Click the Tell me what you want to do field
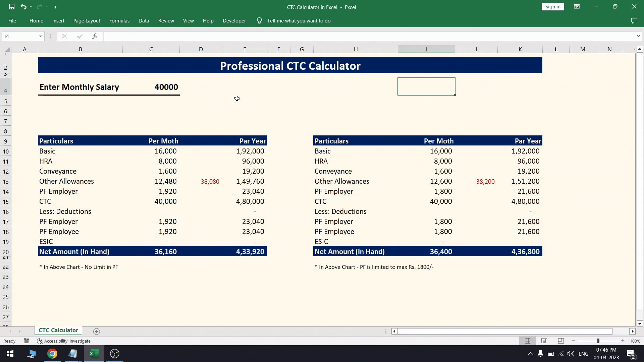Viewport: 644px width, 362px height. (299, 21)
